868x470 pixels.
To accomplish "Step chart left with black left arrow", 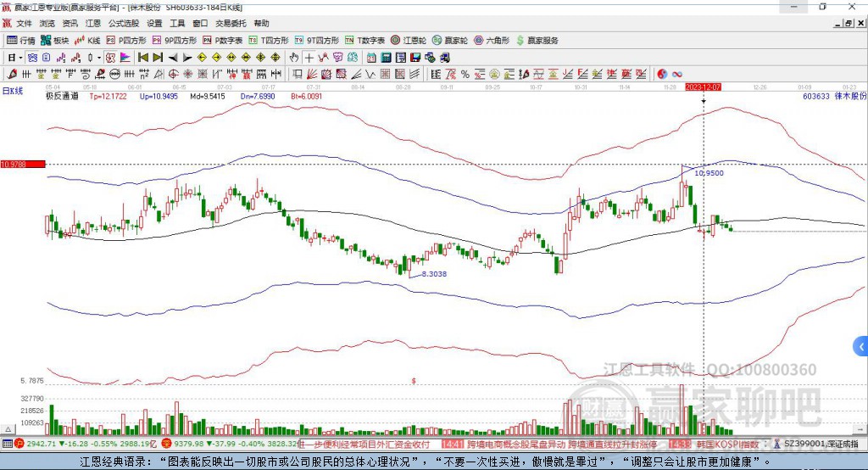I will point(173,58).
